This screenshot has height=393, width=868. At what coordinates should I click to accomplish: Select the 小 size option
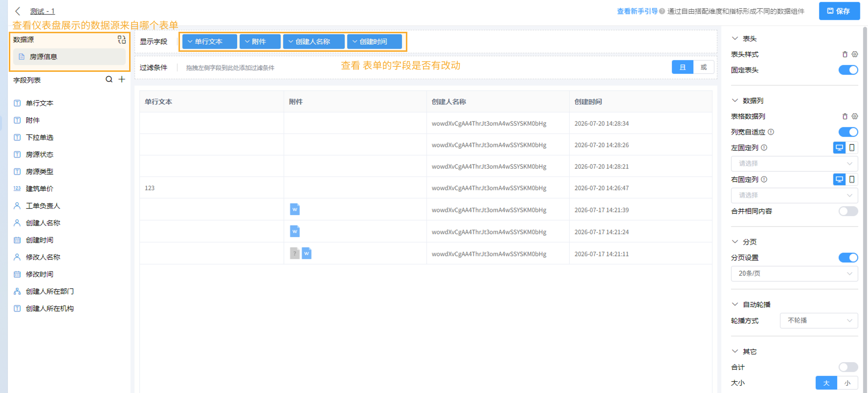point(847,383)
